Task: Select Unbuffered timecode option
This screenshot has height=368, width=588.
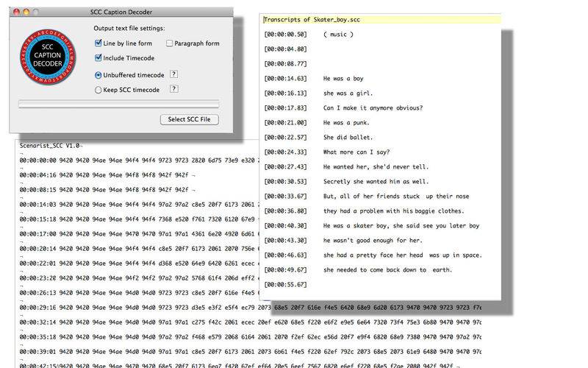Action: coord(99,75)
